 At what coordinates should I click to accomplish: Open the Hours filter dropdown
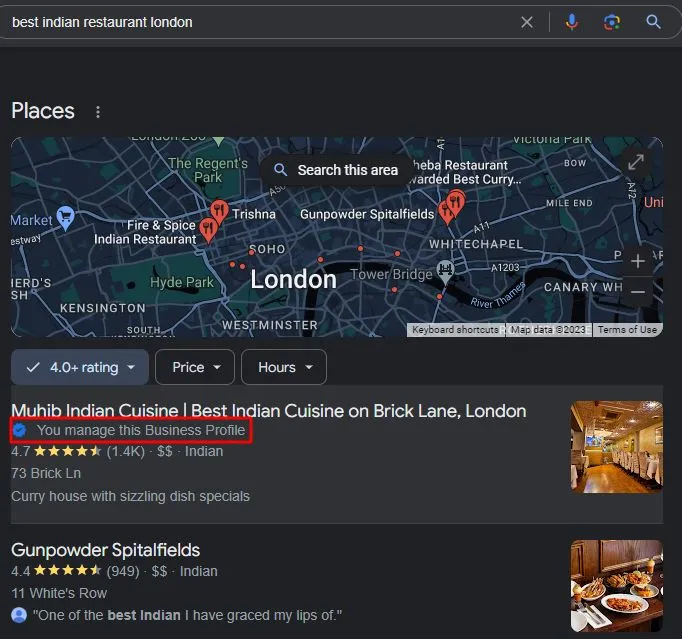(284, 367)
